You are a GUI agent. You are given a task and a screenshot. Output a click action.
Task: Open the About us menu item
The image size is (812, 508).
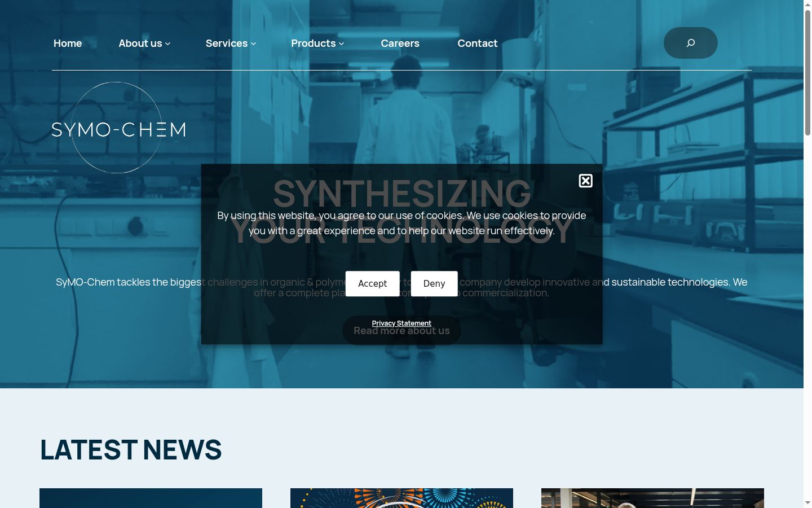click(x=140, y=43)
